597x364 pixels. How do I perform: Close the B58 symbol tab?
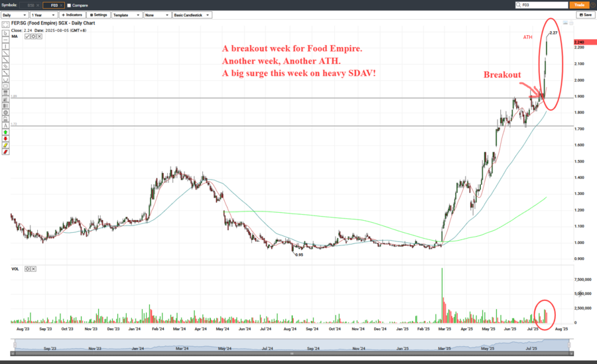38,5
